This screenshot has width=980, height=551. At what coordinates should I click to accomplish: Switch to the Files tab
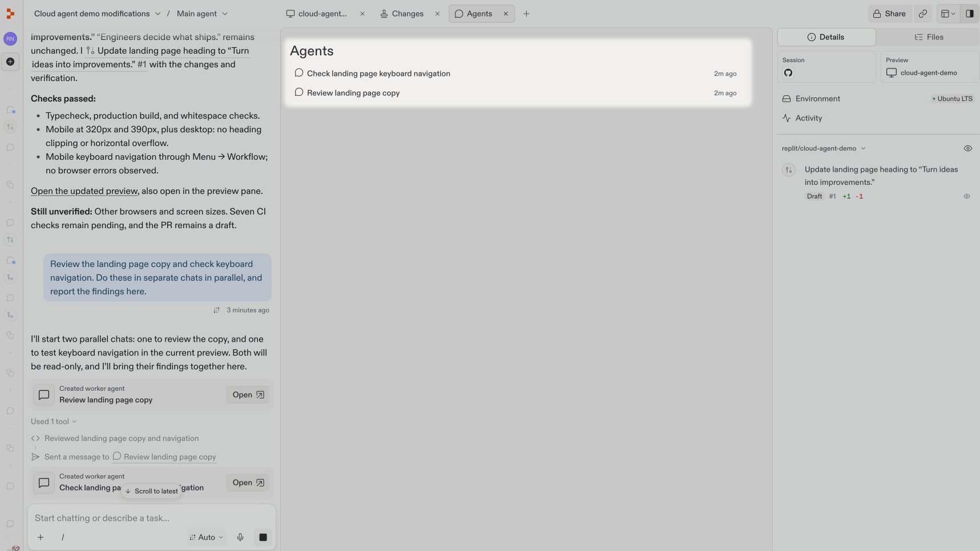pyautogui.click(x=929, y=37)
